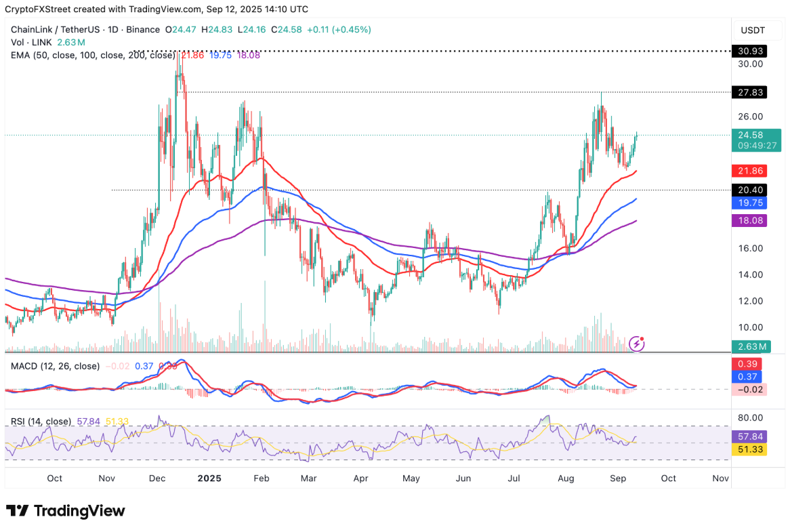Viewport: 790px width, 532px height.
Task: Click the current price label 24.58
Action: [x=750, y=136]
